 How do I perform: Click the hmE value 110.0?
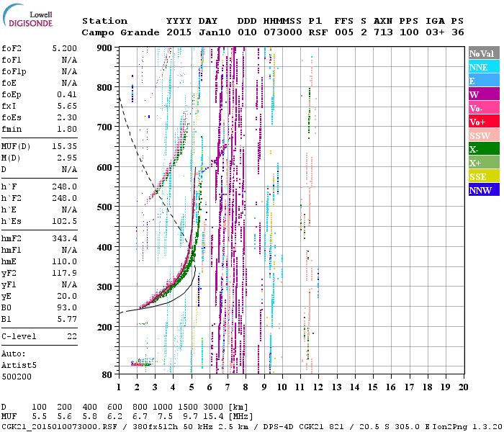(x=65, y=261)
